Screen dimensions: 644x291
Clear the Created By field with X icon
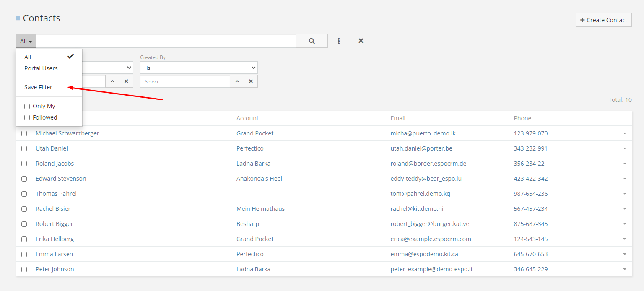coord(251,81)
